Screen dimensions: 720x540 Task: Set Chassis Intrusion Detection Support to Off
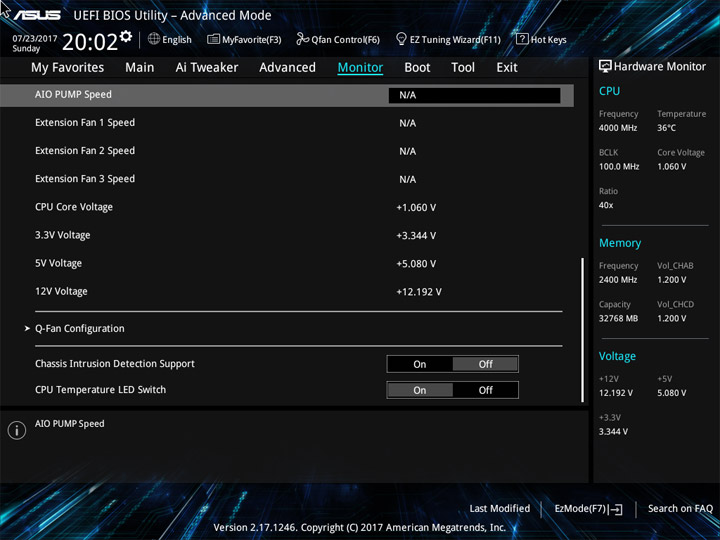485,364
